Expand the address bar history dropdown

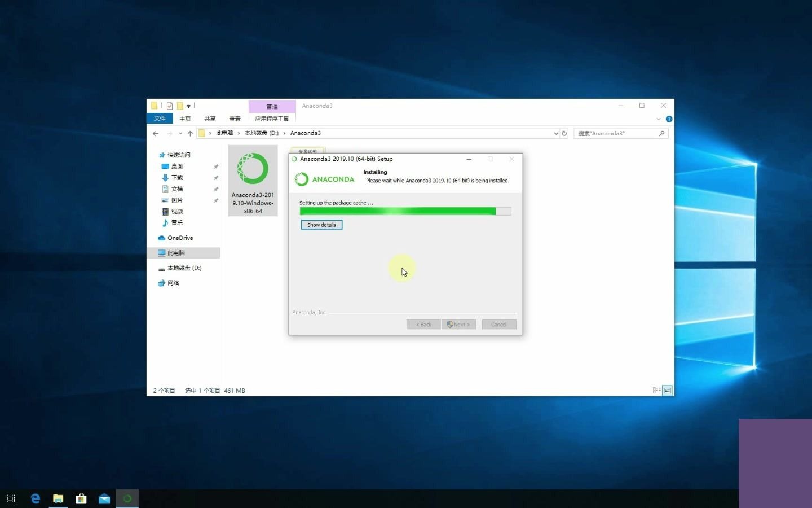click(x=556, y=133)
